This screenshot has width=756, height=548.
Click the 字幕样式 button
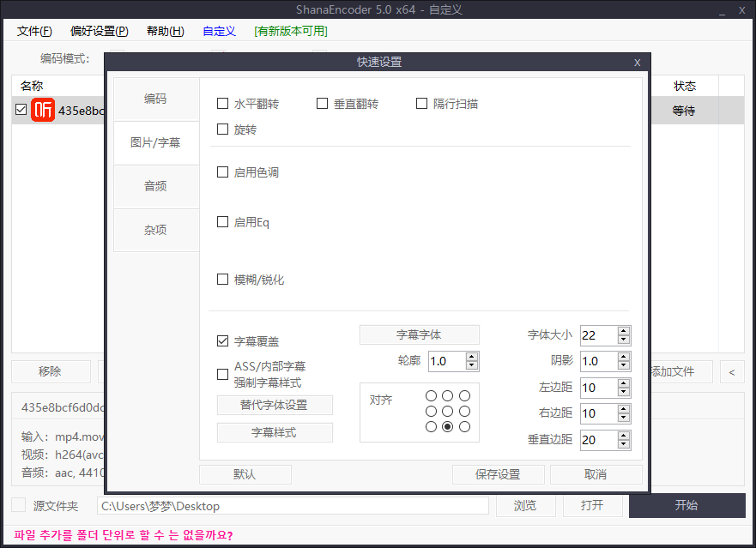click(x=275, y=432)
